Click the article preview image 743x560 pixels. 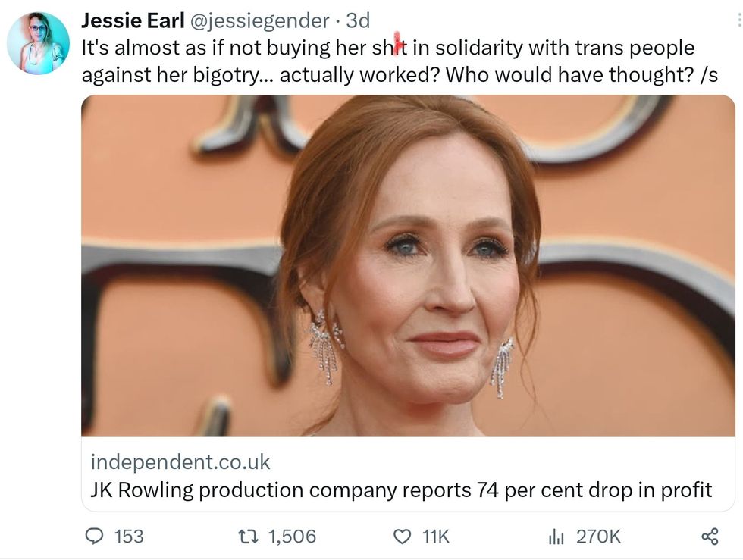pyautogui.click(x=408, y=265)
